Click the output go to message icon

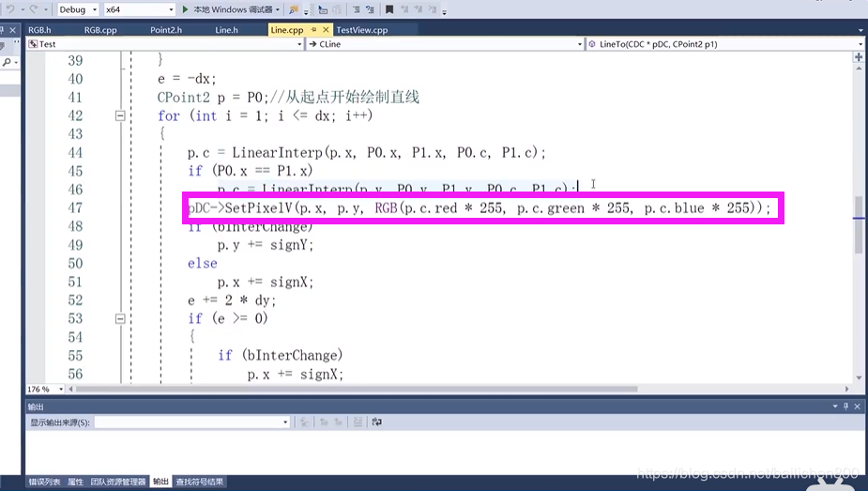304,422
